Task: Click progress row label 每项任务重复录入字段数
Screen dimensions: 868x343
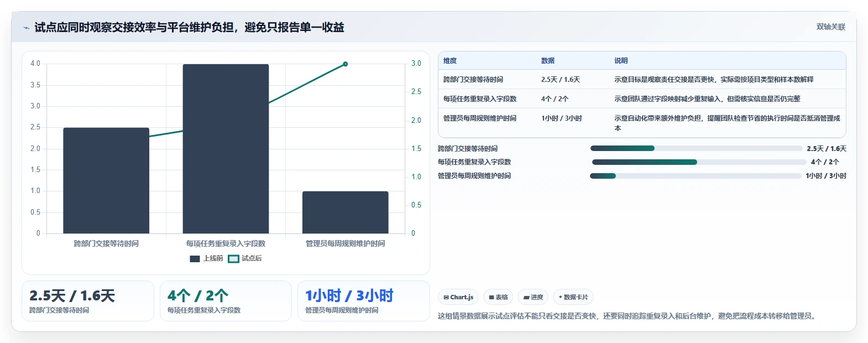Action: [x=474, y=162]
